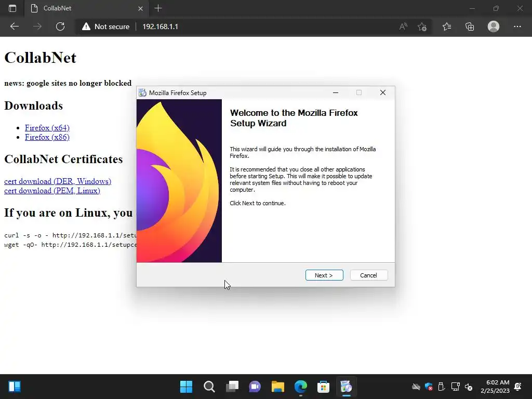The image size is (532, 399).
Task: Click the Firefox installer taskbar icon
Action: pos(346,387)
